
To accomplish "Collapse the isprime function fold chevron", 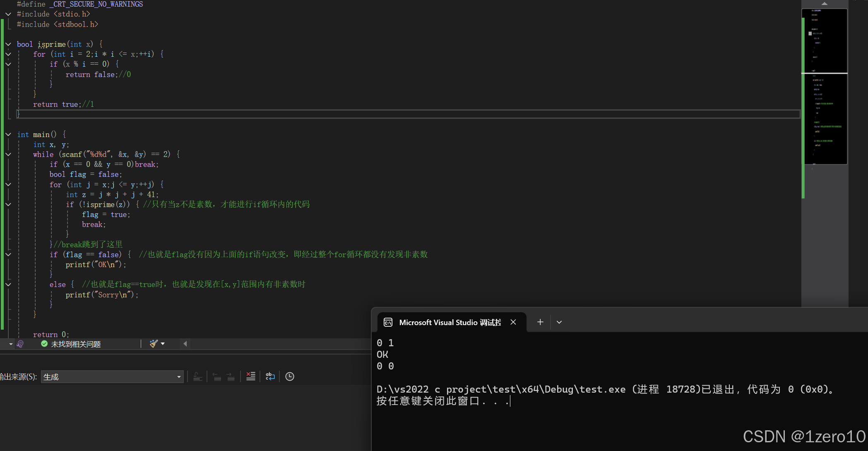I will coord(8,44).
